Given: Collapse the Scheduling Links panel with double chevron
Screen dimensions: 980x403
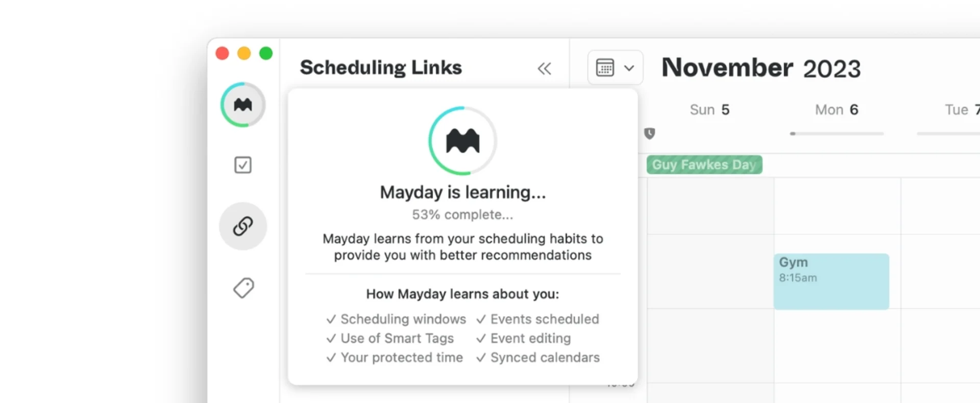Looking at the screenshot, I should click(x=544, y=68).
